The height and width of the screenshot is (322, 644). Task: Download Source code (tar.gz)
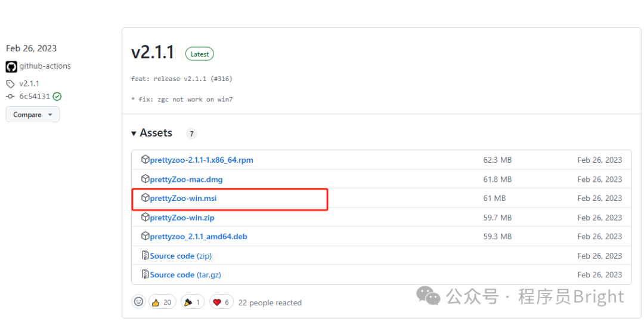pyautogui.click(x=185, y=275)
